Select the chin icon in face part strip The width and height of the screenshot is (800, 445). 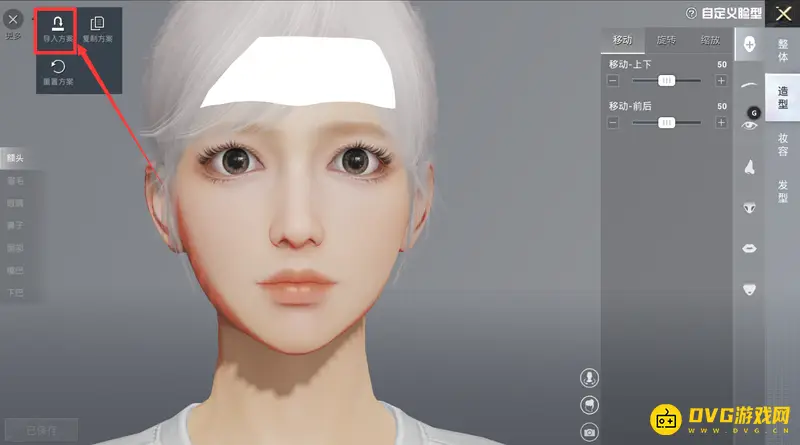click(x=749, y=289)
